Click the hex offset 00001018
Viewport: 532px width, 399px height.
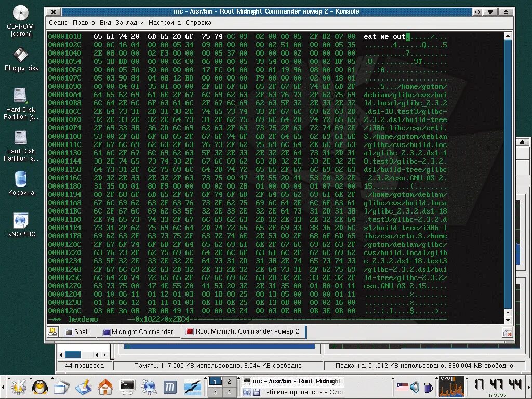point(64,37)
